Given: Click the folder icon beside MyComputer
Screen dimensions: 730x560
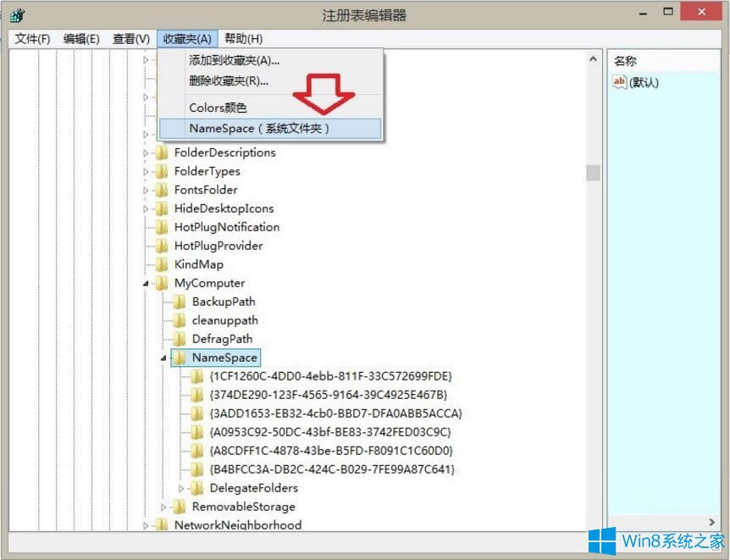Looking at the screenshot, I should click(x=162, y=283).
